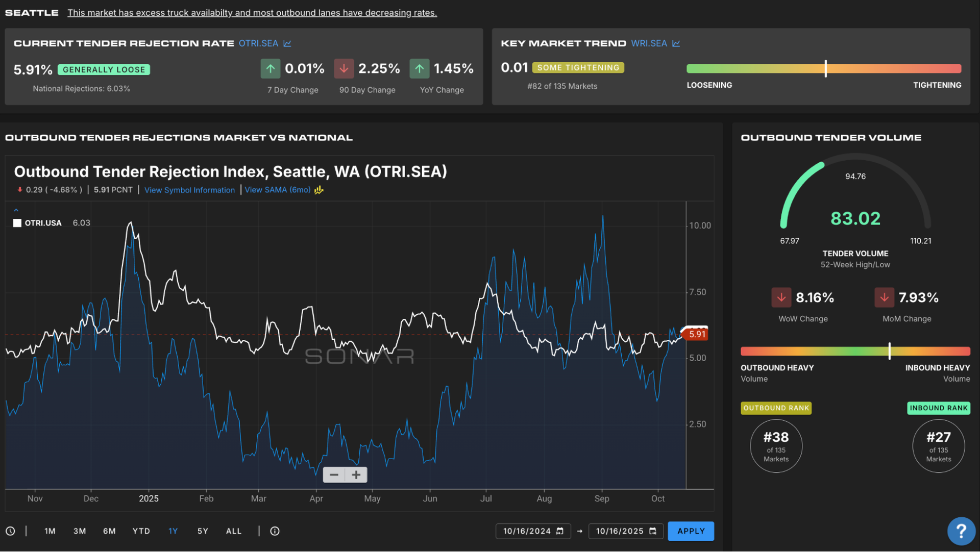980x552 pixels.
Task: Click the info circle icon below the chart
Action: pos(275,531)
